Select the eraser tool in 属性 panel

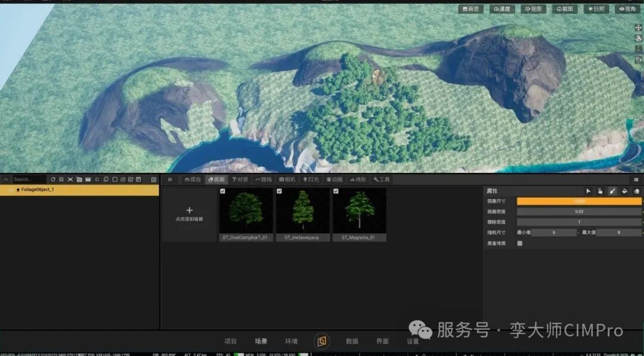click(637, 191)
